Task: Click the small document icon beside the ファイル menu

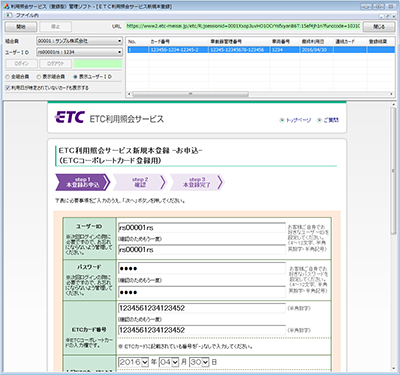Action: 9,15
